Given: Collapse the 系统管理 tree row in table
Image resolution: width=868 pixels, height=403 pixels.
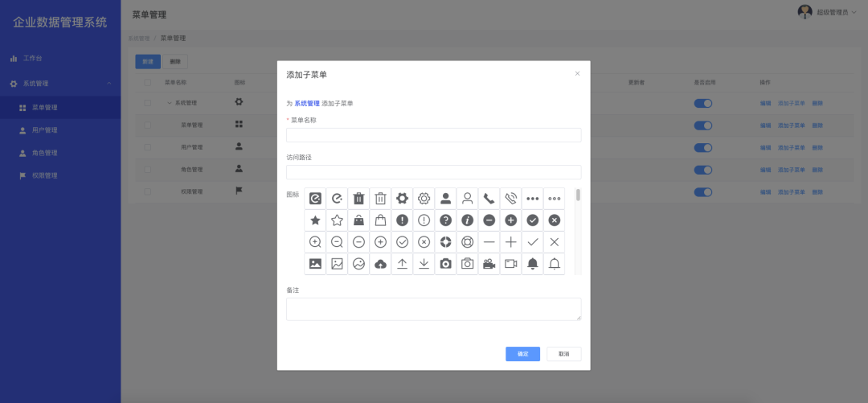Looking at the screenshot, I should coord(169,103).
